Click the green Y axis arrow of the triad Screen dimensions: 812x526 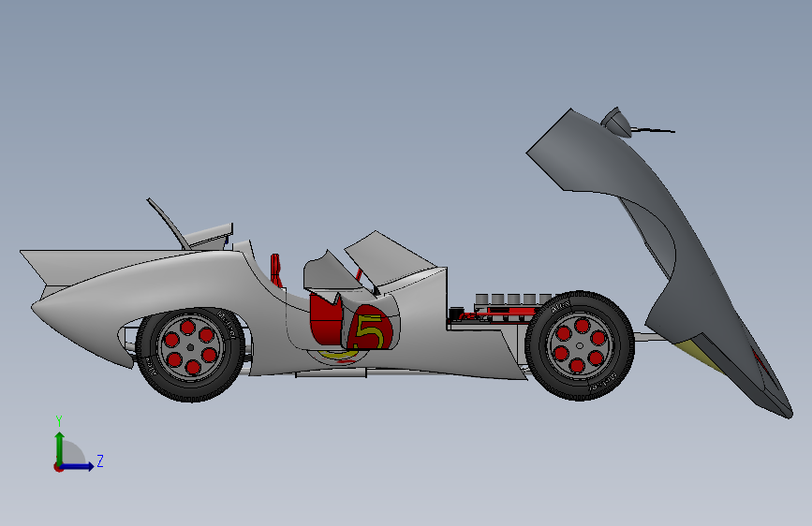pos(60,447)
